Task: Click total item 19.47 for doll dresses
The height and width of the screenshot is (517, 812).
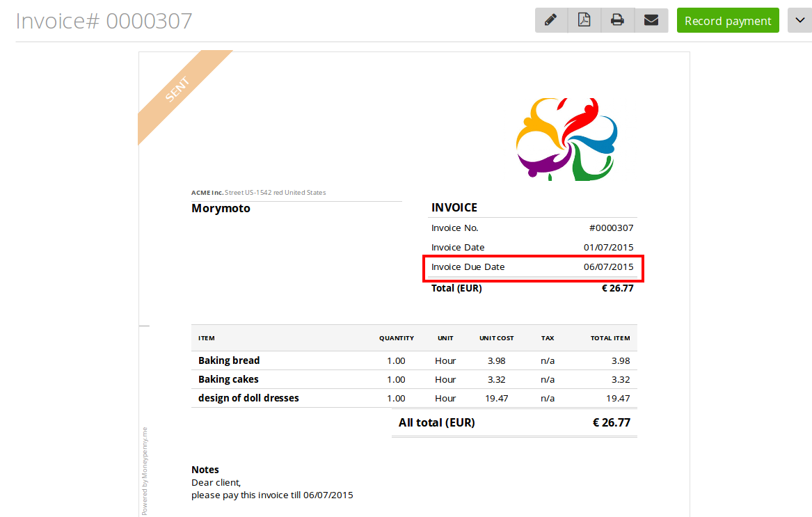Action: point(618,399)
